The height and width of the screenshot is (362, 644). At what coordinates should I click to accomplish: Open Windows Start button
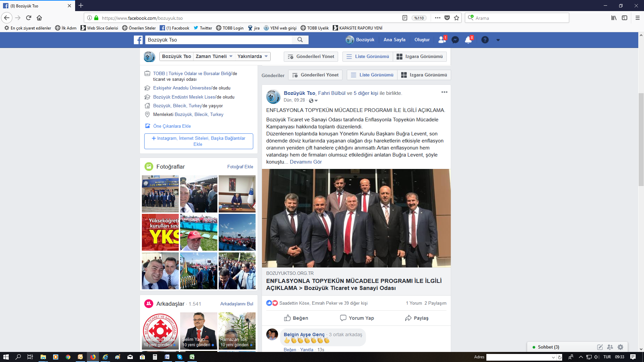6,357
